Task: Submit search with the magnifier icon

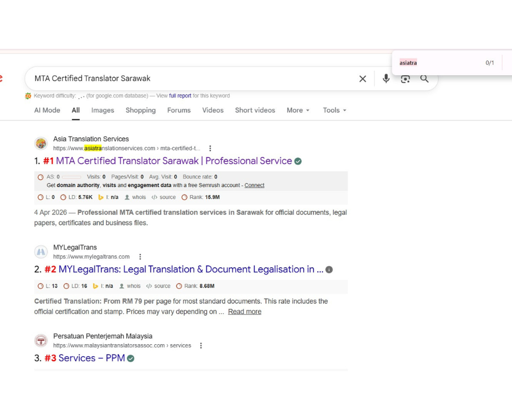Action: [424, 78]
